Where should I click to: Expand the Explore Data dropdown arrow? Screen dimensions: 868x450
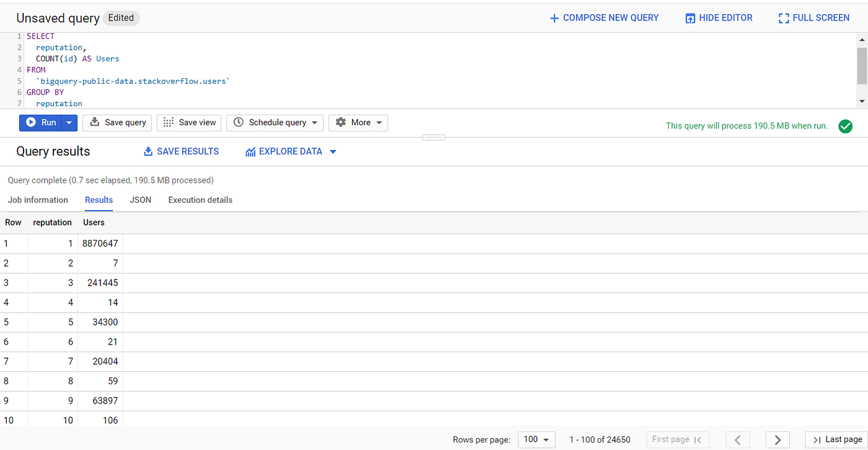point(333,151)
